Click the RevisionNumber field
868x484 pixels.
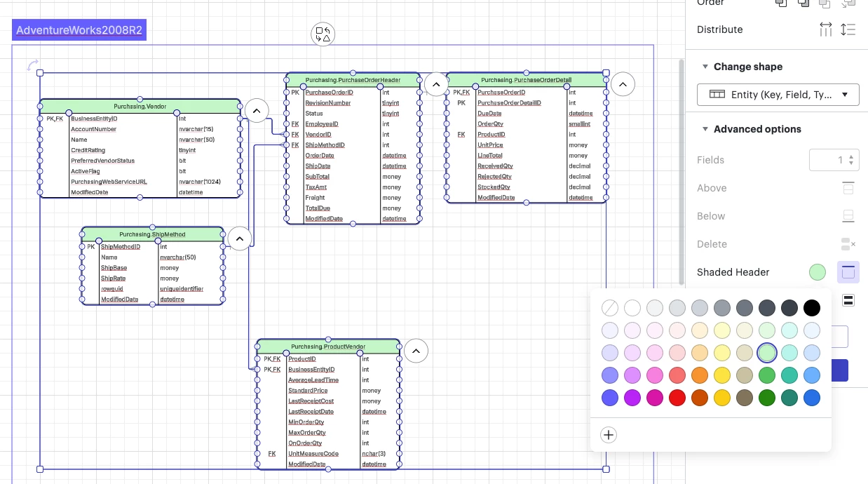click(328, 103)
